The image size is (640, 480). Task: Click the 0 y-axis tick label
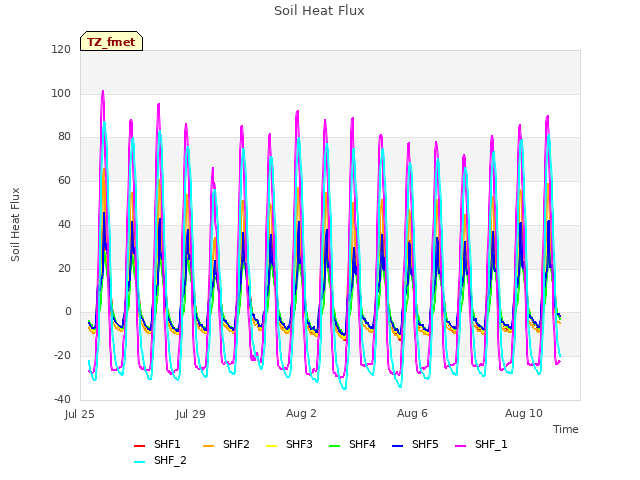68,312
